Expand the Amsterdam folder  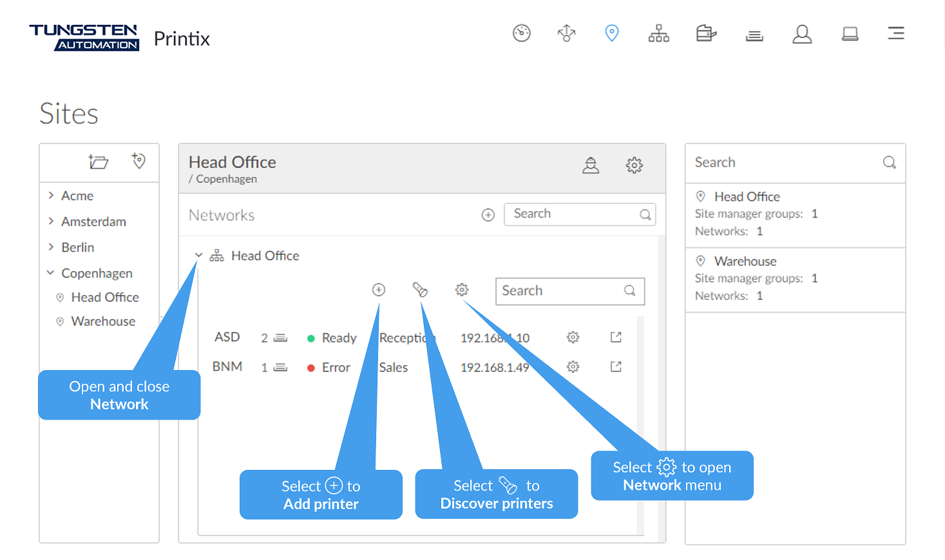(x=51, y=221)
